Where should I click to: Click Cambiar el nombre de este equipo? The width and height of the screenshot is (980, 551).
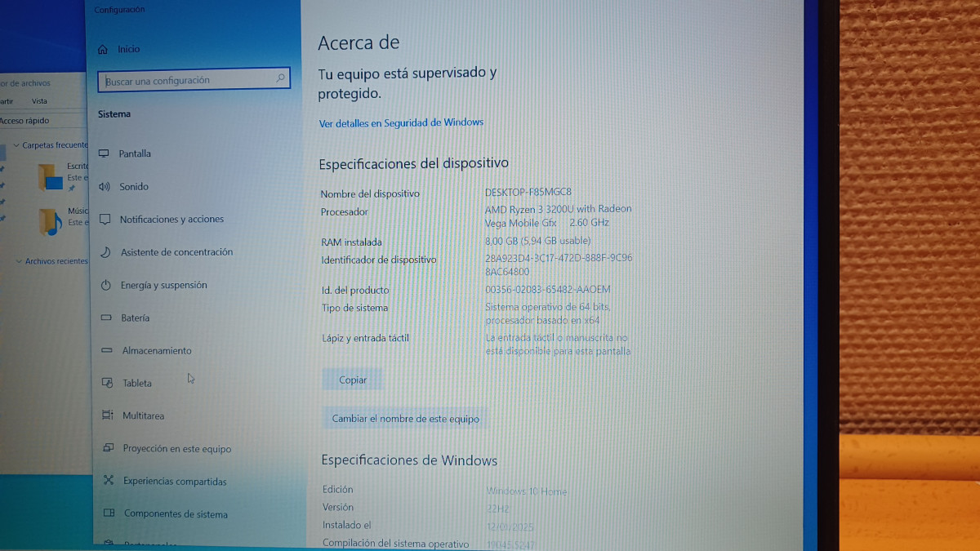tap(405, 419)
